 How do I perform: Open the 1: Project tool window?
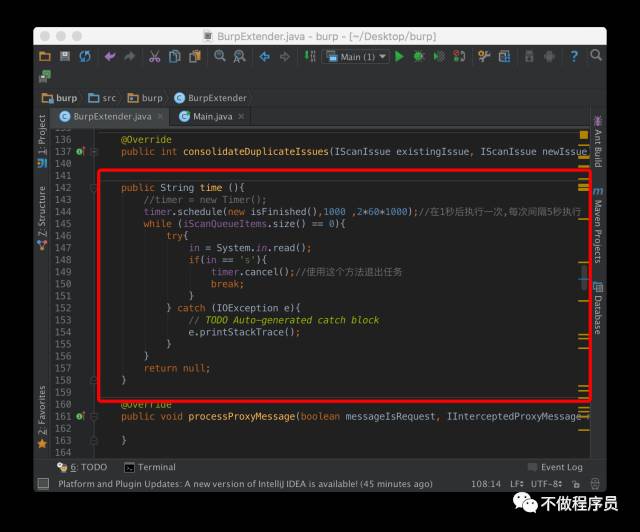pos(42,141)
